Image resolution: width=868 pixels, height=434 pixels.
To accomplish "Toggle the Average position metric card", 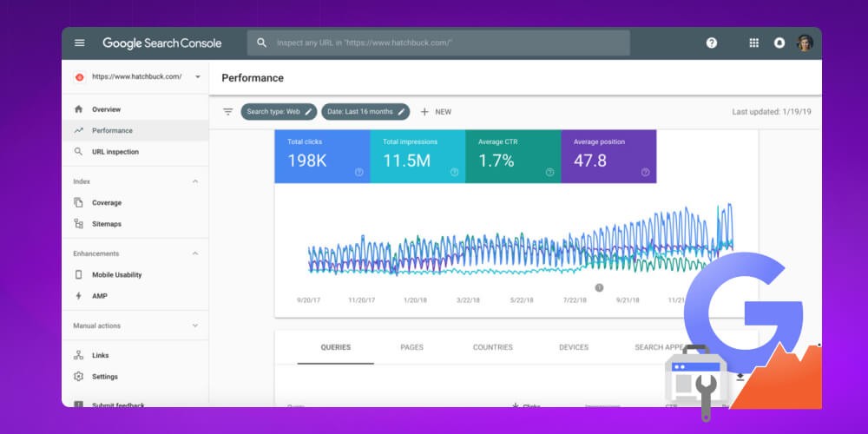I will pos(609,156).
